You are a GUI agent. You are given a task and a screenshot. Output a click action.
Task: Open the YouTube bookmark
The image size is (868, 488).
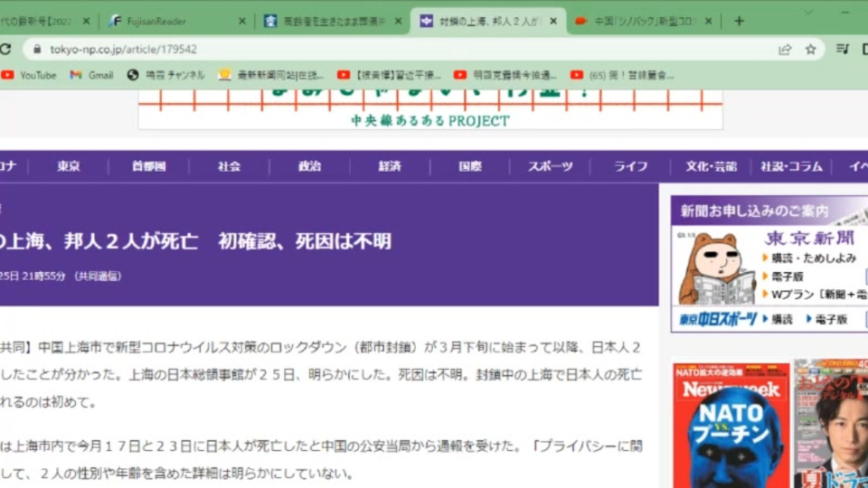point(29,75)
